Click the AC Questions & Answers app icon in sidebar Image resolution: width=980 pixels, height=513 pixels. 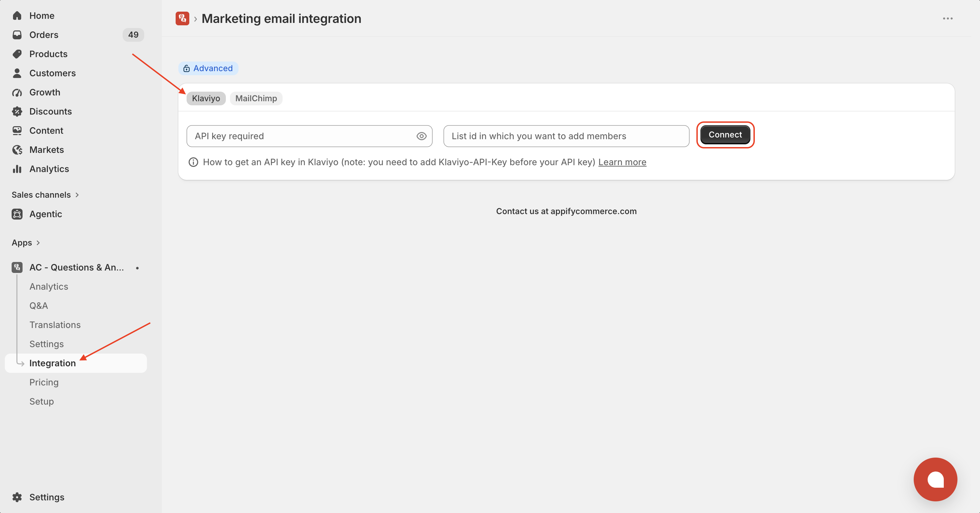click(17, 267)
